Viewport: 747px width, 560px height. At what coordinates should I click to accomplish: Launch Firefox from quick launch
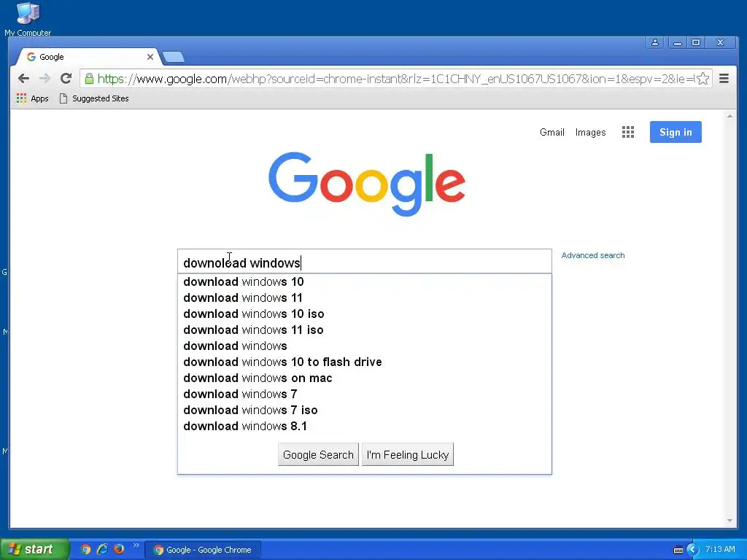(119, 549)
